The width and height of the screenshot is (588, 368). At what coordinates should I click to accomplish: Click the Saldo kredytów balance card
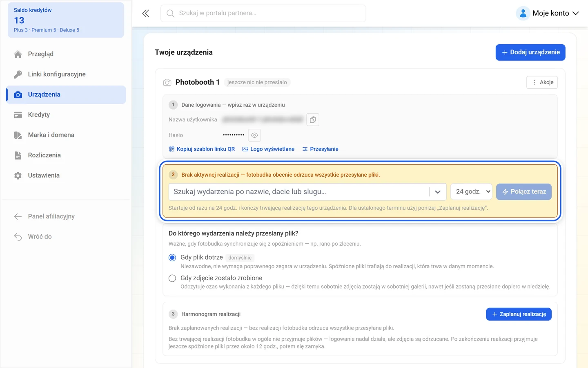[66, 20]
